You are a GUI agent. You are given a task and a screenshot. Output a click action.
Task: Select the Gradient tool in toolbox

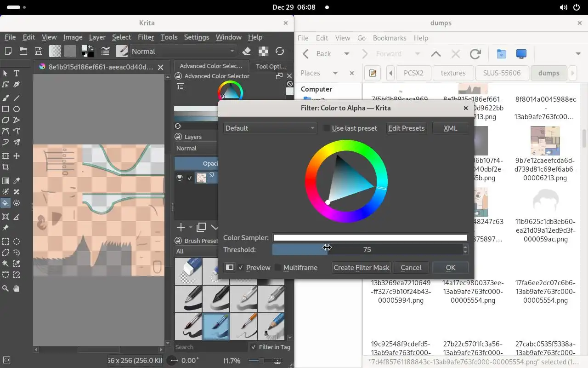pyautogui.click(x=6, y=181)
